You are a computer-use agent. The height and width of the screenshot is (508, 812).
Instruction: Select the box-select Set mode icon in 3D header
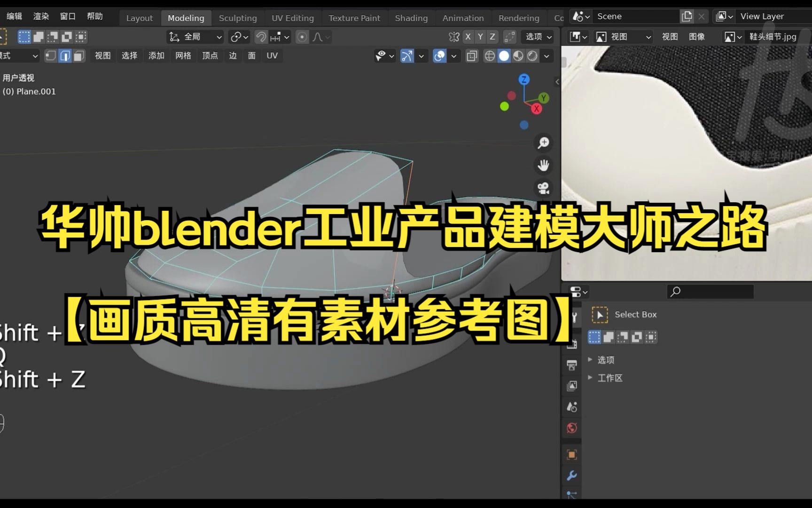point(24,37)
